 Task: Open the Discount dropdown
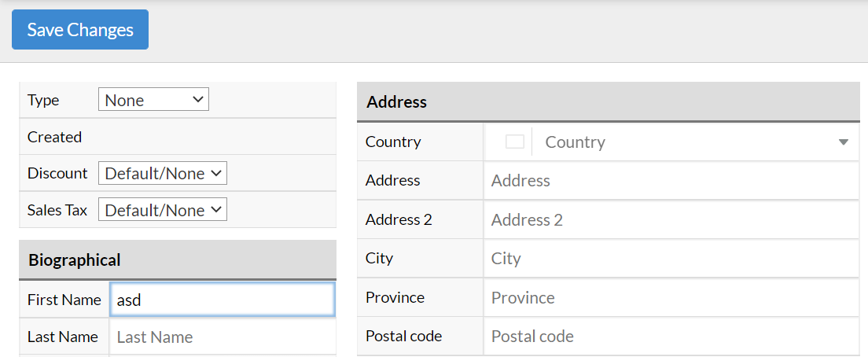click(x=162, y=173)
